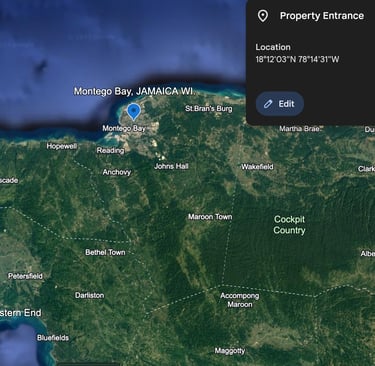Viewport: 375px width, 366px height.
Task: Click the Darliston map label
Action: click(x=89, y=295)
